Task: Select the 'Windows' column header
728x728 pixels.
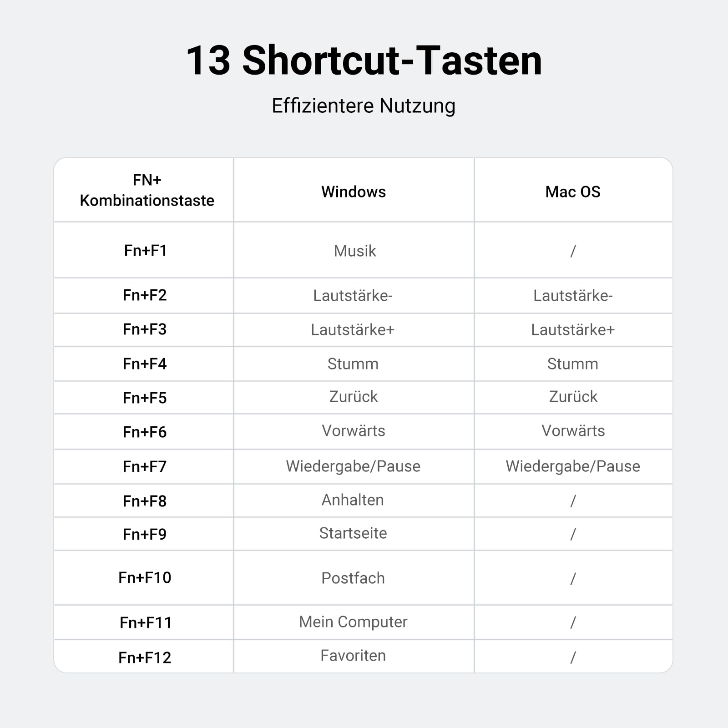Action: click(354, 192)
